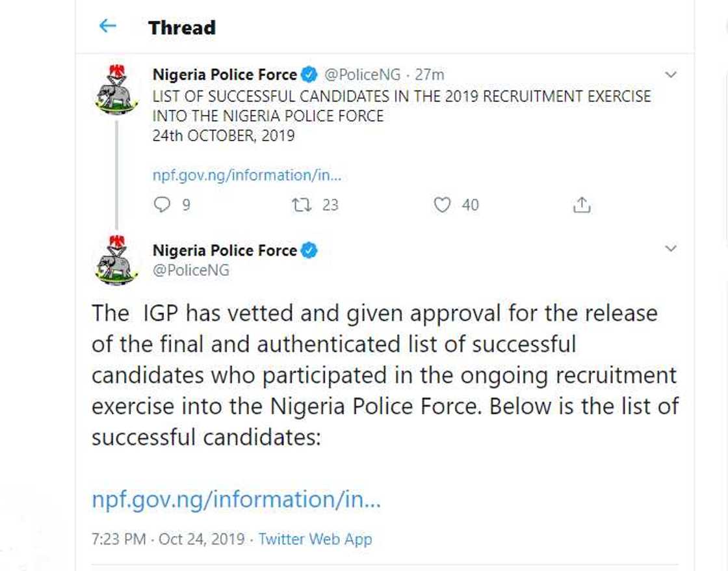728x571 pixels.
Task: Click the verified badge on the second tweet
Action: coord(309,250)
